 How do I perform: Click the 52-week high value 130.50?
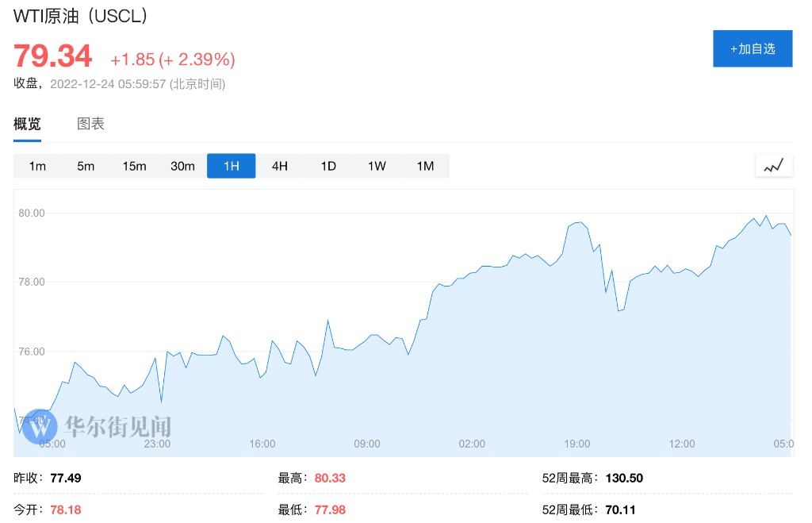(x=624, y=479)
